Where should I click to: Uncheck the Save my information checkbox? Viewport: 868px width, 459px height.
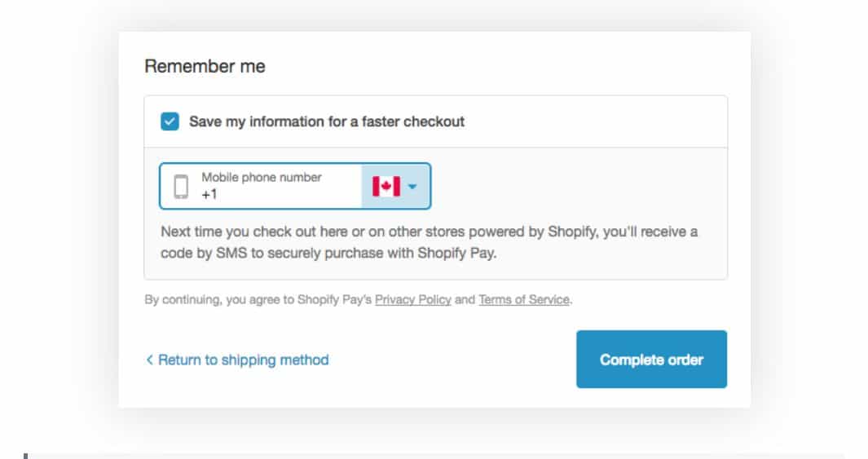pyautogui.click(x=170, y=121)
